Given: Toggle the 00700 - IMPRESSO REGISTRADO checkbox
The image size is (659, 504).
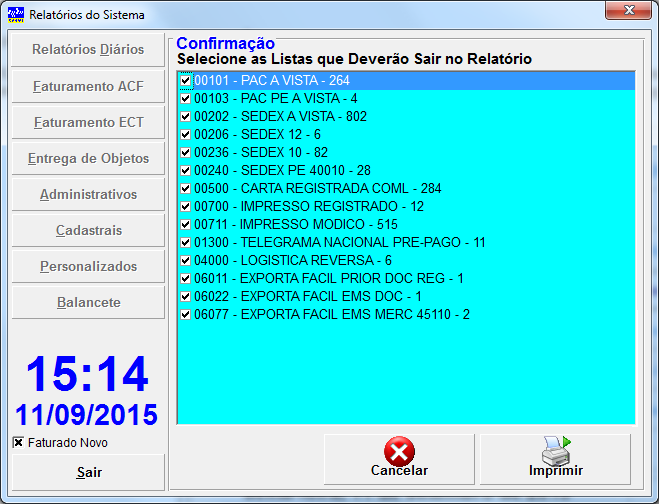Looking at the screenshot, I should [185, 206].
